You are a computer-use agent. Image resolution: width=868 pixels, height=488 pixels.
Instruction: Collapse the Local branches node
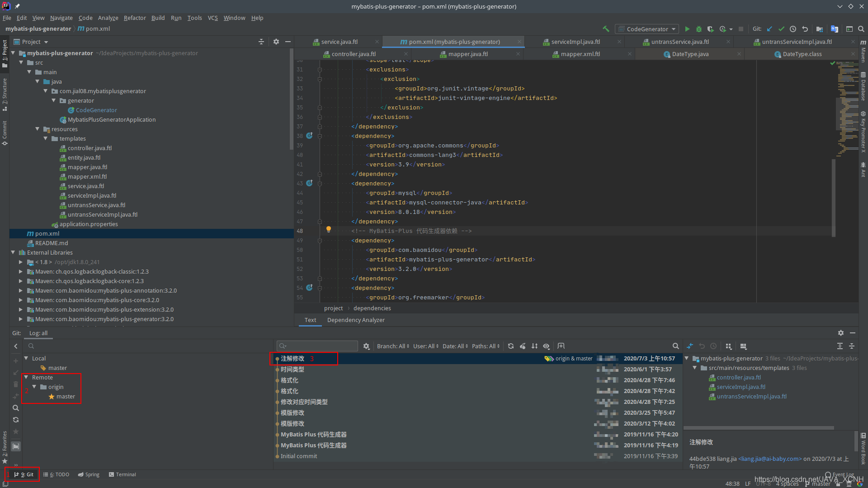(26, 358)
